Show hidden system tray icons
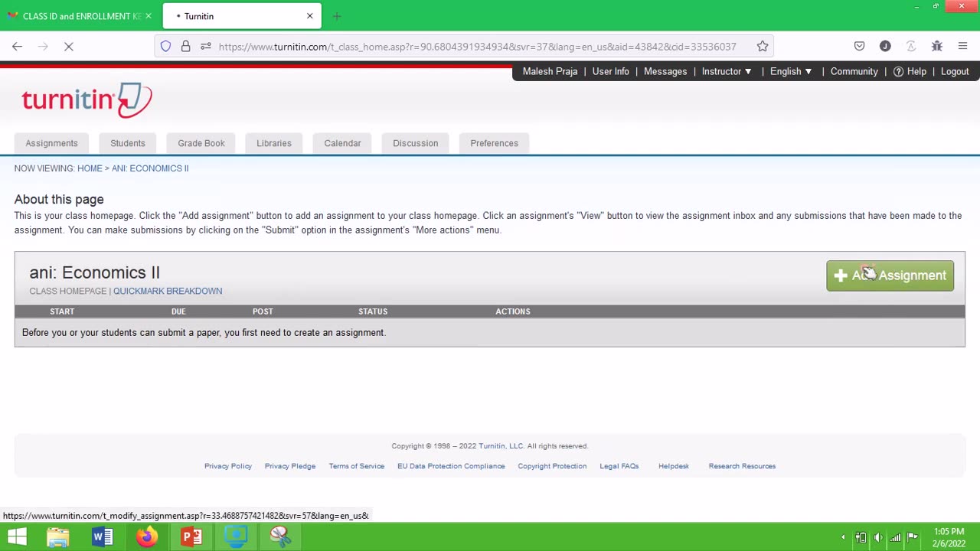 coord(843,537)
